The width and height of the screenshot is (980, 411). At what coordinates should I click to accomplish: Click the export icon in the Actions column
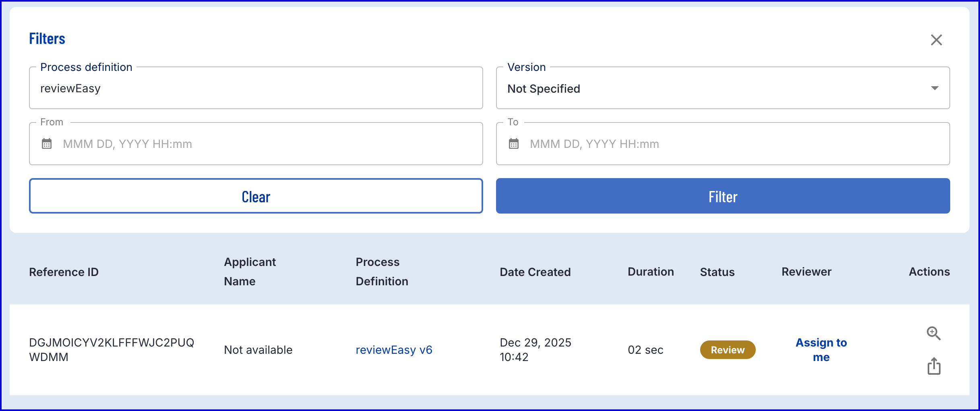(934, 366)
